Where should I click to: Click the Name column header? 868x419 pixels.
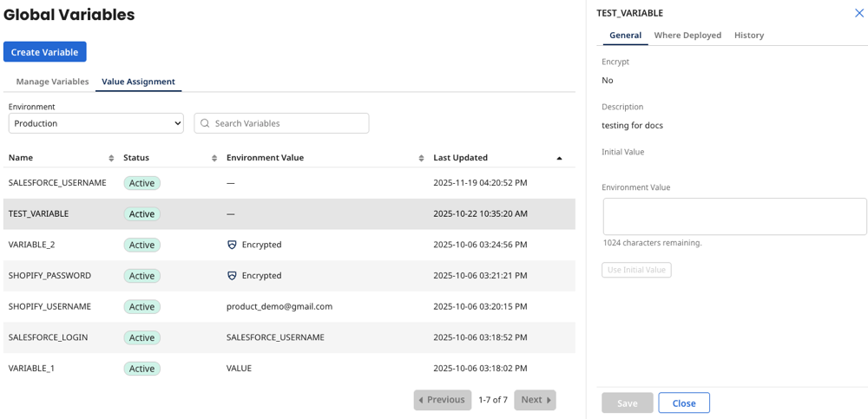click(x=21, y=158)
